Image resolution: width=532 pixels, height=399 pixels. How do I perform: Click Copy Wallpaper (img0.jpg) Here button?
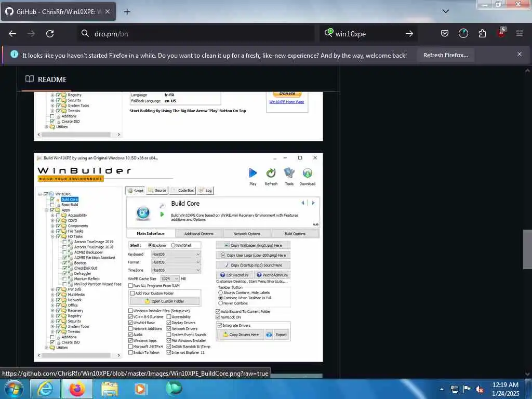tap(253, 245)
